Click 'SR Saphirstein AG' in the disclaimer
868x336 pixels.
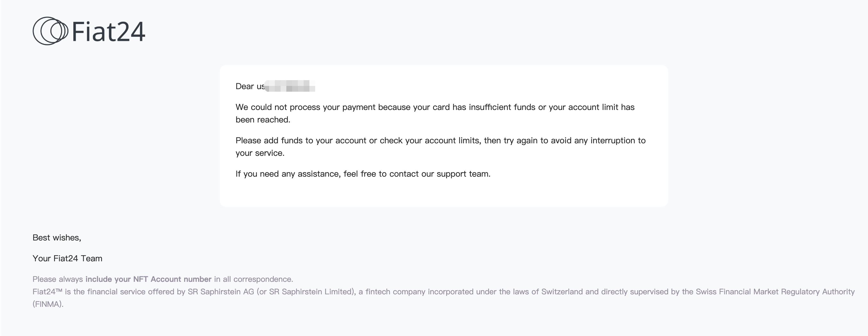pos(221,292)
